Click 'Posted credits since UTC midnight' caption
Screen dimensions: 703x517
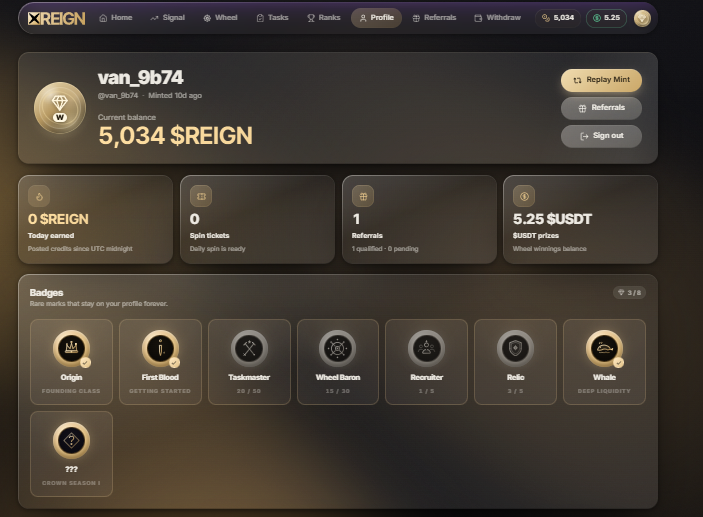tap(80, 248)
